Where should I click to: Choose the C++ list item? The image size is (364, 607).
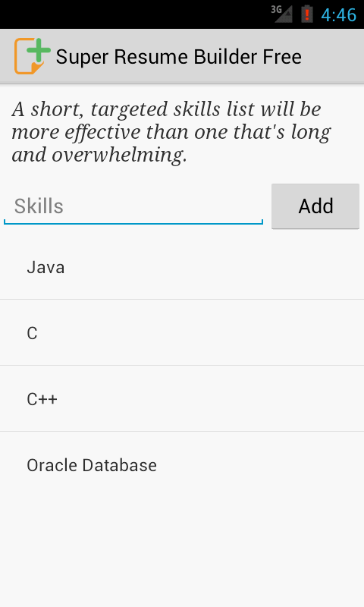point(182,399)
